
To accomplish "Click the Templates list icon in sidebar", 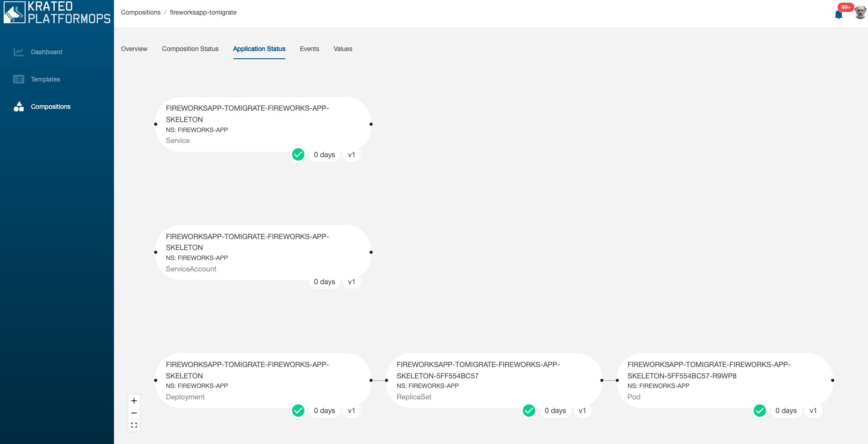I will point(19,79).
